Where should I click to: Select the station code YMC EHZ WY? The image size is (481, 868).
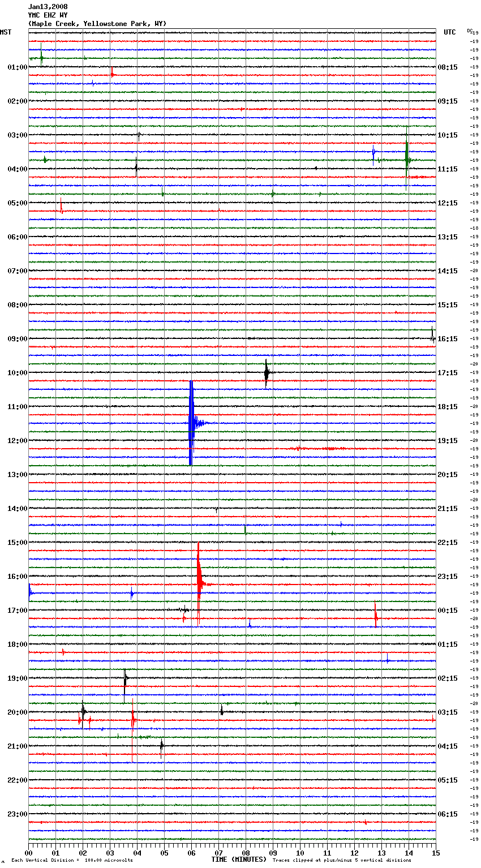(48, 15)
